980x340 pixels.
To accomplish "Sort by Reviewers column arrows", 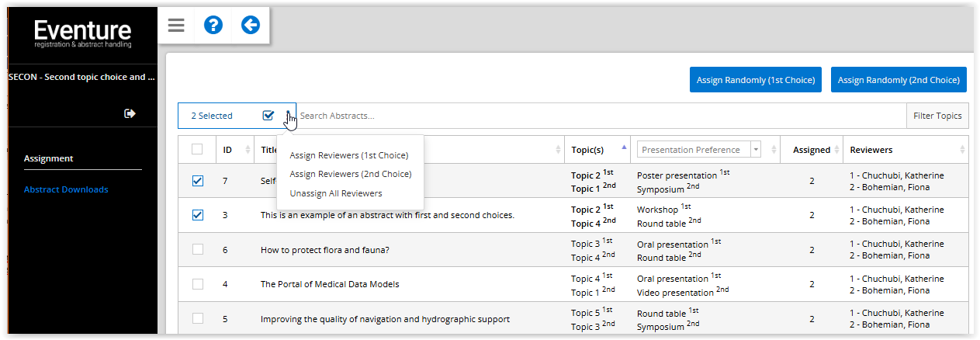I will click(962, 150).
